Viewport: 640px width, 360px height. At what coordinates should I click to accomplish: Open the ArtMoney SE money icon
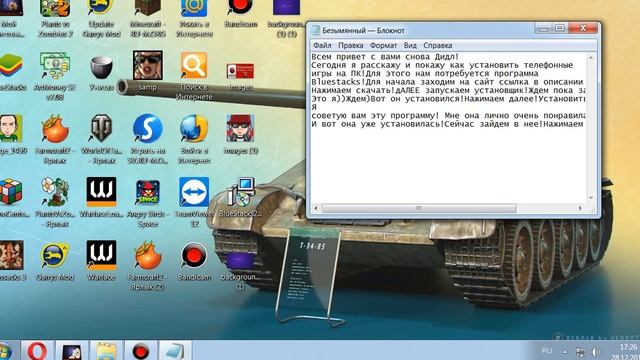tap(55, 65)
